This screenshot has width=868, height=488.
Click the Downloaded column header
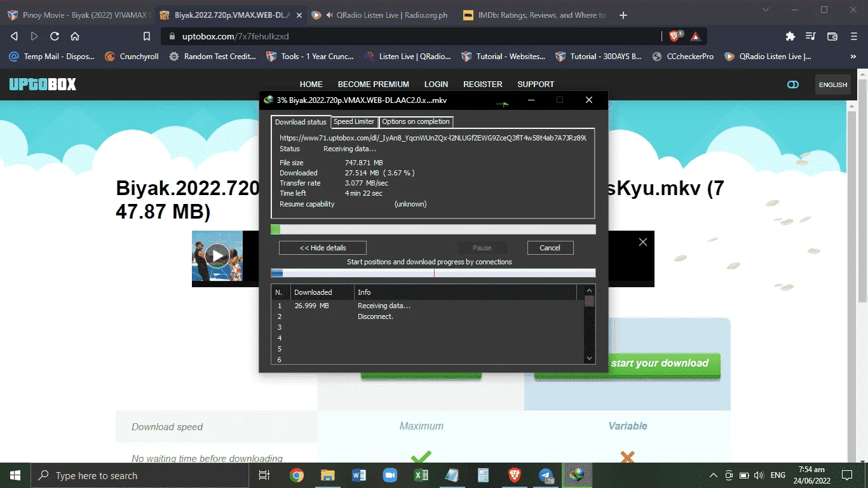tap(322, 292)
